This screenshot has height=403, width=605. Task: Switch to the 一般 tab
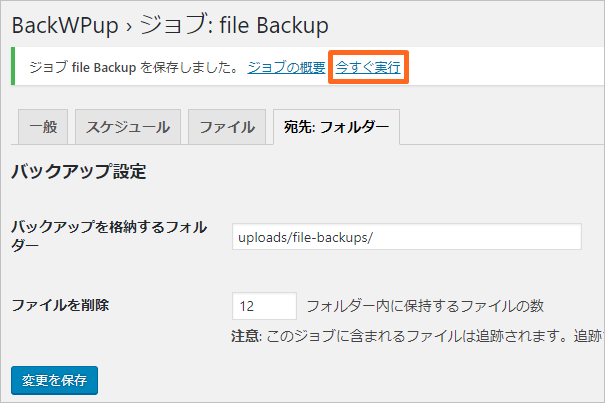pyautogui.click(x=43, y=127)
